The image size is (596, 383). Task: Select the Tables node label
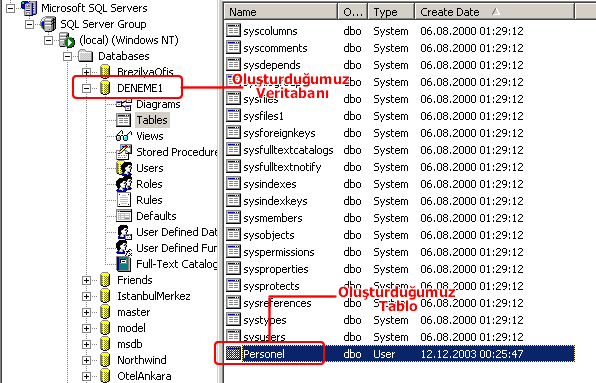click(152, 120)
